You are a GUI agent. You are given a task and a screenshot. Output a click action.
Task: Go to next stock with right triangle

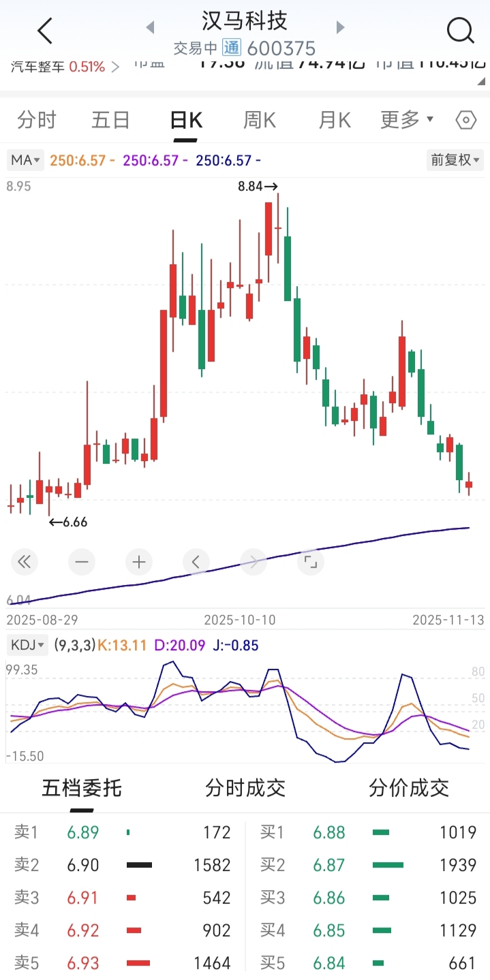tap(341, 27)
